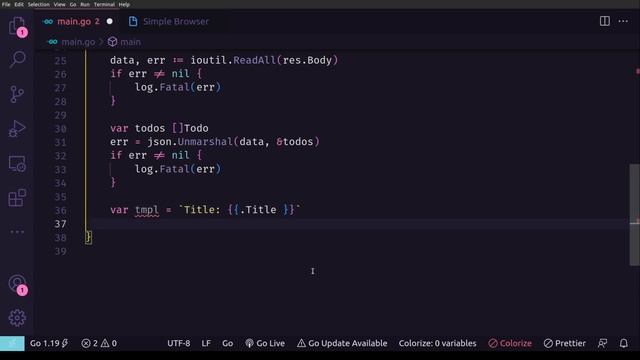Open the Extensions view icon
This screenshot has width=640, height=360.
(x=17, y=198)
